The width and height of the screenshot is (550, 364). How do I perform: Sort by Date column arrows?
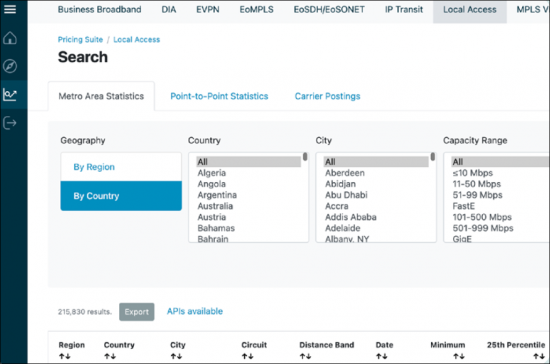point(382,356)
